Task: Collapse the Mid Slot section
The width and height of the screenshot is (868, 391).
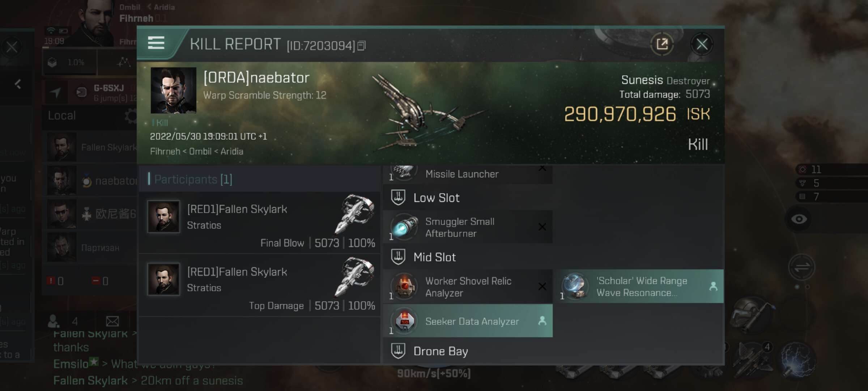Action: click(x=468, y=257)
